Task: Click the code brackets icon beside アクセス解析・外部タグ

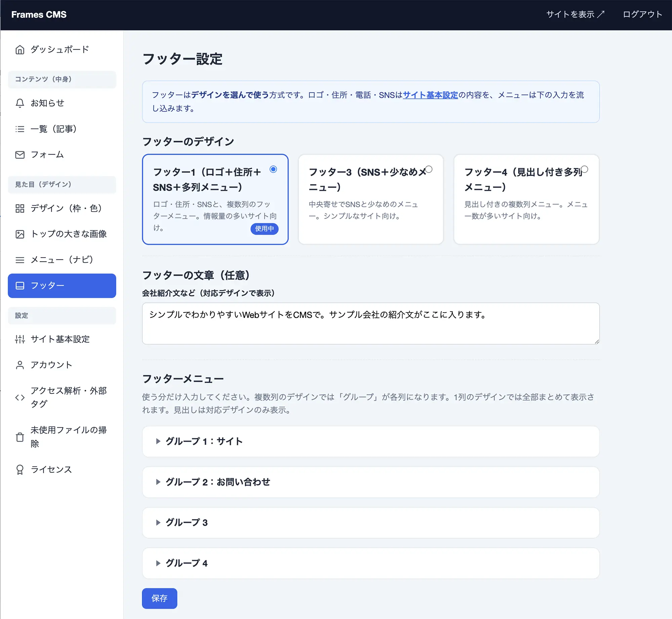Action: pyautogui.click(x=20, y=398)
